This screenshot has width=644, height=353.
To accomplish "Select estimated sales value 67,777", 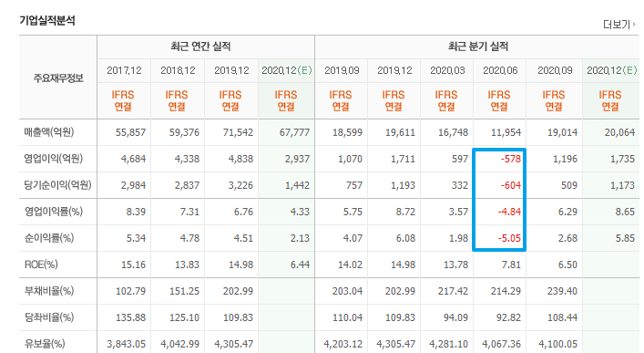I will [x=294, y=132].
